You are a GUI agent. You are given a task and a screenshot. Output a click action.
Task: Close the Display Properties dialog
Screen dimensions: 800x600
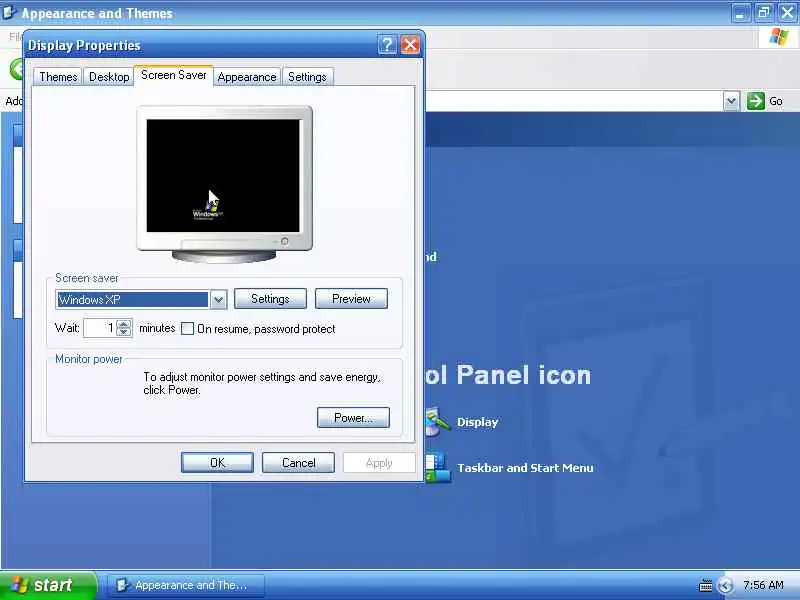pyautogui.click(x=410, y=45)
